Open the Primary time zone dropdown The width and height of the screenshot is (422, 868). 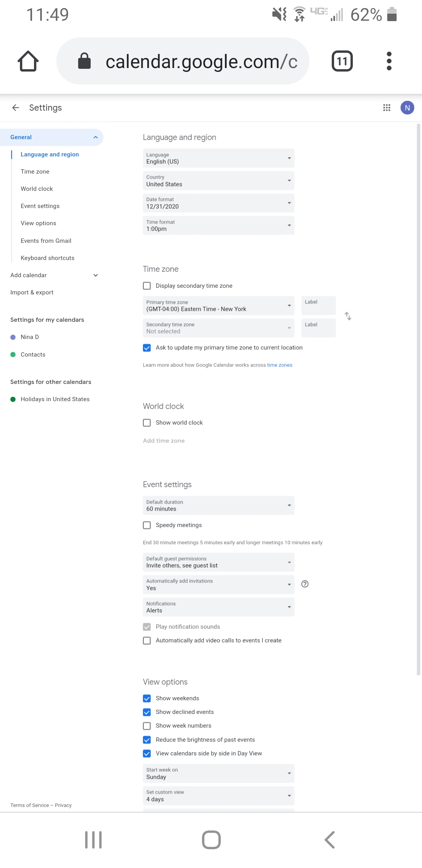[218, 305]
